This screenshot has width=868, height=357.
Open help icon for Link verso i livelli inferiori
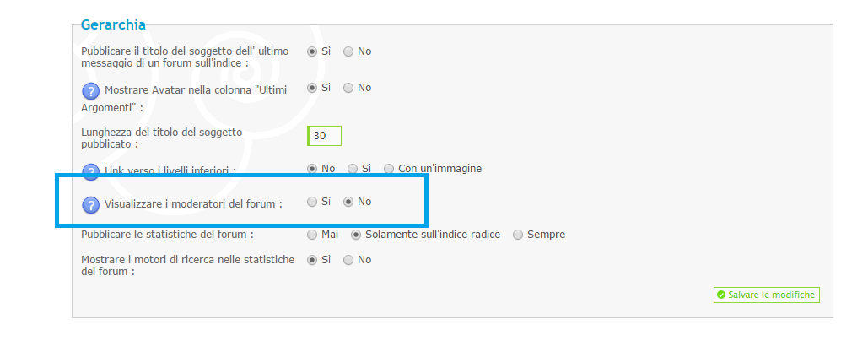[91, 171]
